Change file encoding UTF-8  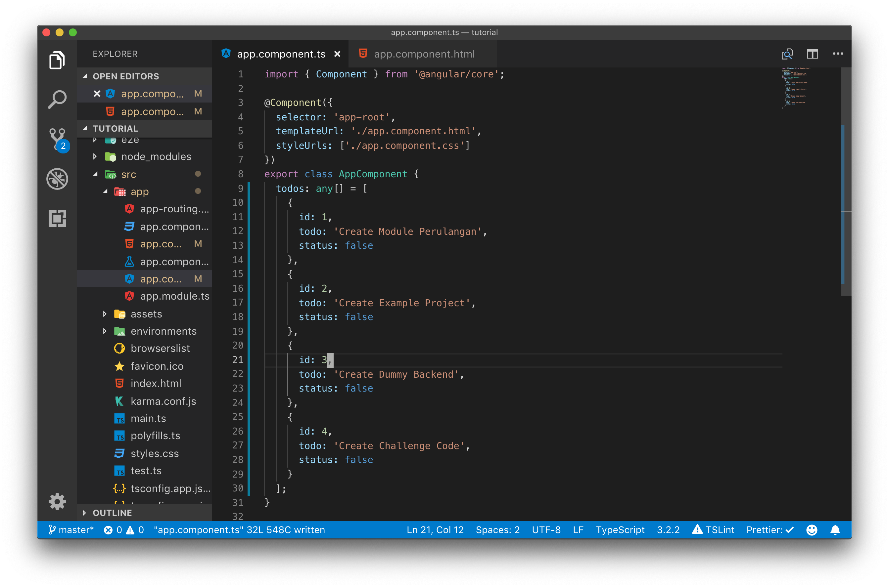546,529
